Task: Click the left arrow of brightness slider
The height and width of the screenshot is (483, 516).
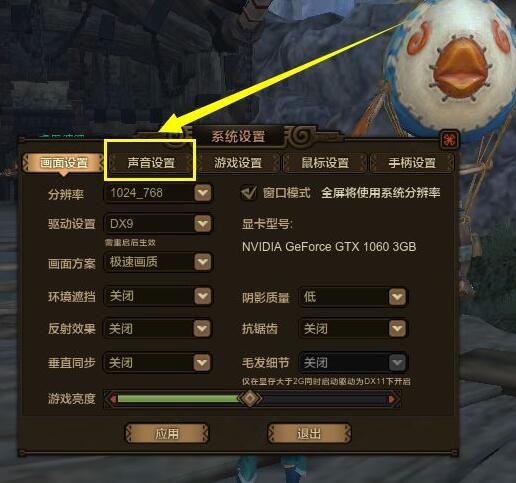Action: pyautogui.click(x=113, y=399)
